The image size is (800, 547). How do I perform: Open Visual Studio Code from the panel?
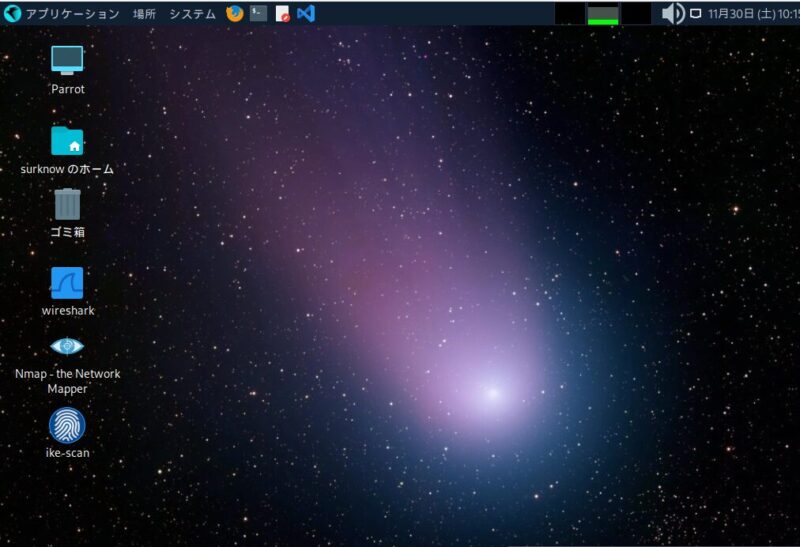click(306, 13)
